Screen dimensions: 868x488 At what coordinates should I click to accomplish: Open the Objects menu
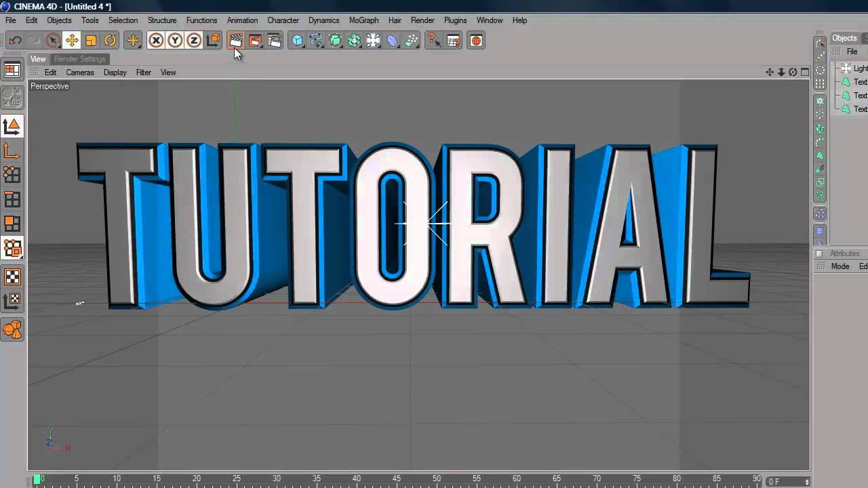59,20
